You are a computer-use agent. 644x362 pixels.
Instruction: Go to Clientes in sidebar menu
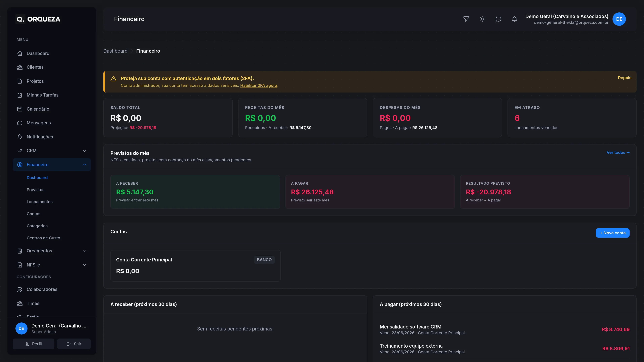coord(52,67)
